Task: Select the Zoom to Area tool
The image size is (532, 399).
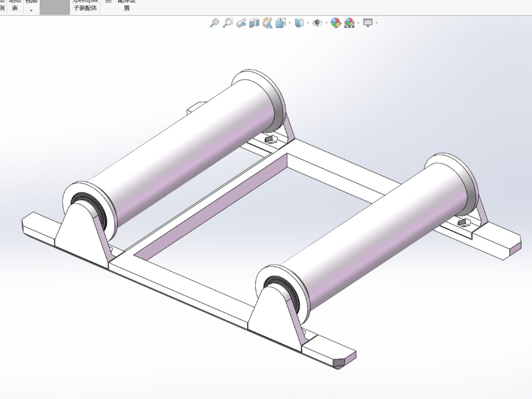Action: [x=228, y=23]
